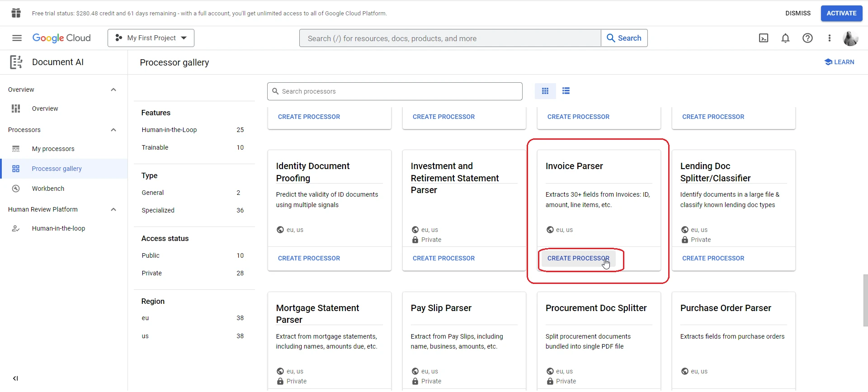Image resolution: width=868 pixels, height=392 pixels.
Task: Click the free trial gift icon
Action: (16, 13)
